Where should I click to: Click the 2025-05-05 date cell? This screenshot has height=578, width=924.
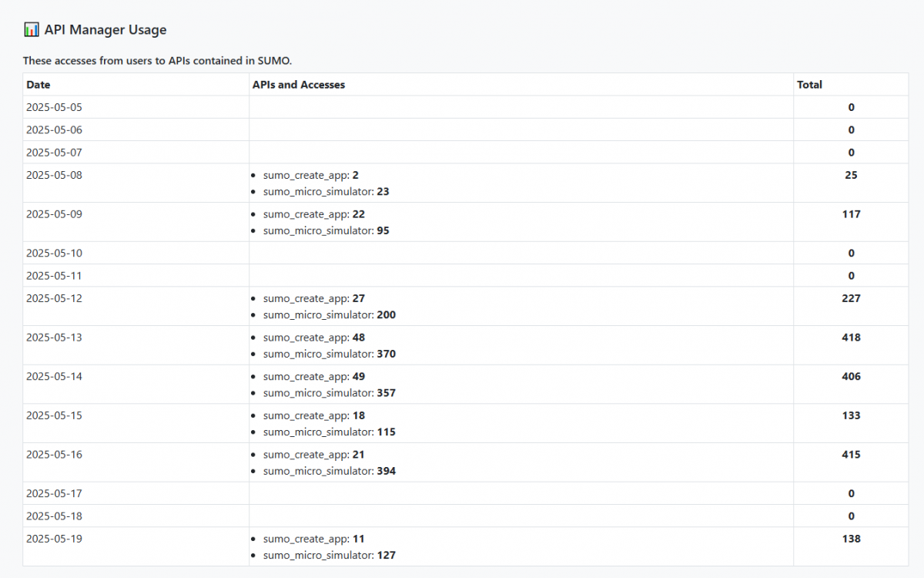coord(54,107)
